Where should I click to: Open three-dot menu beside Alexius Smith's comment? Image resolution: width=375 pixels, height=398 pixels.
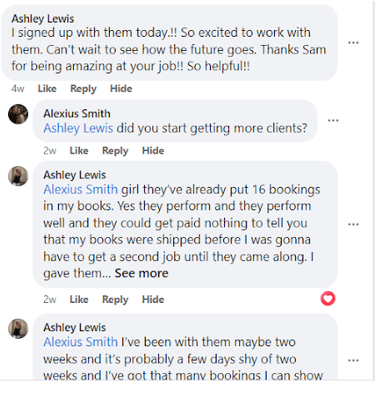pos(333,120)
